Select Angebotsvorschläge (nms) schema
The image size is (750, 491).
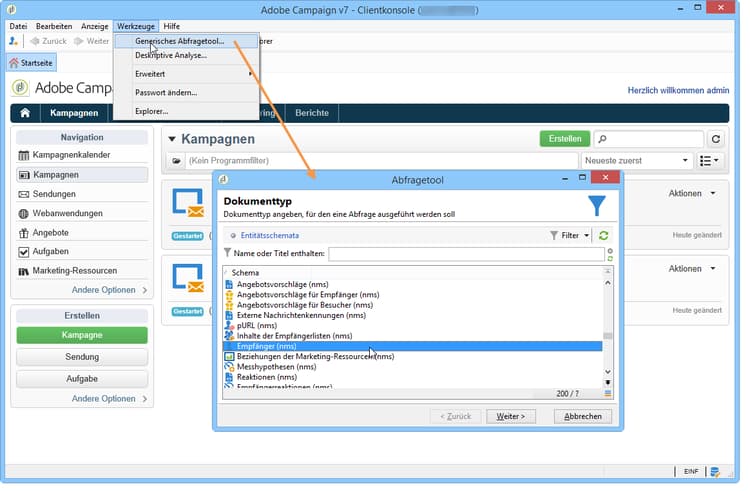(x=282, y=284)
